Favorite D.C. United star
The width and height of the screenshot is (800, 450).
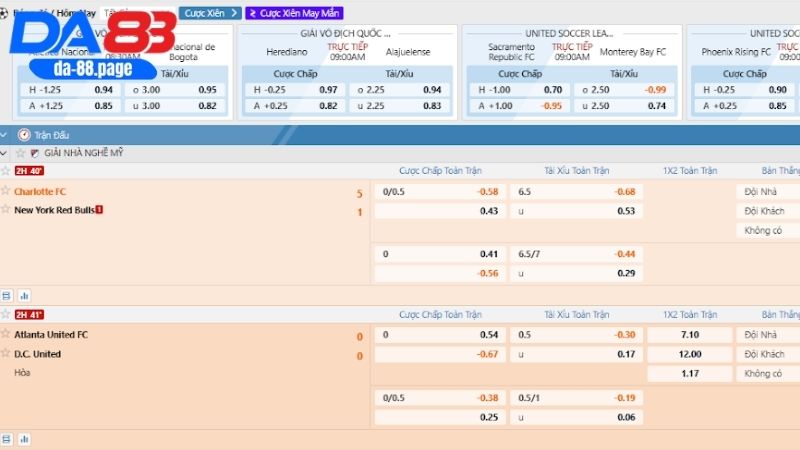[x=6, y=353]
